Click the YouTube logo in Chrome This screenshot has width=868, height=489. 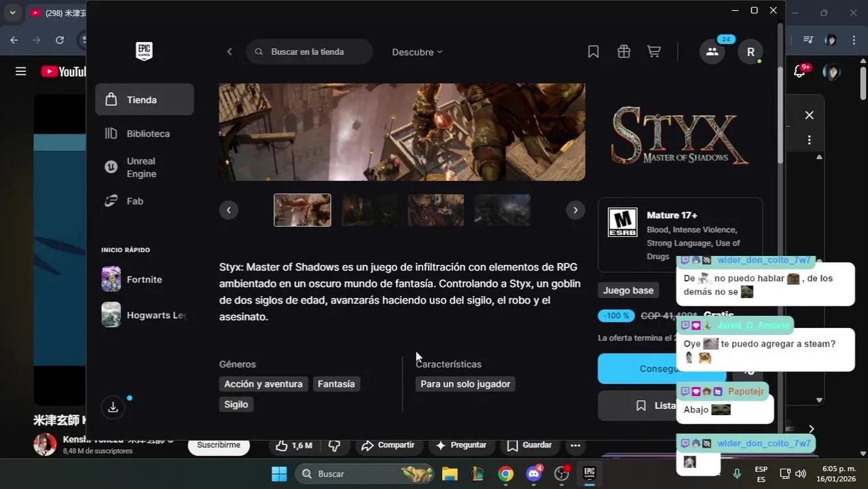[x=63, y=71]
